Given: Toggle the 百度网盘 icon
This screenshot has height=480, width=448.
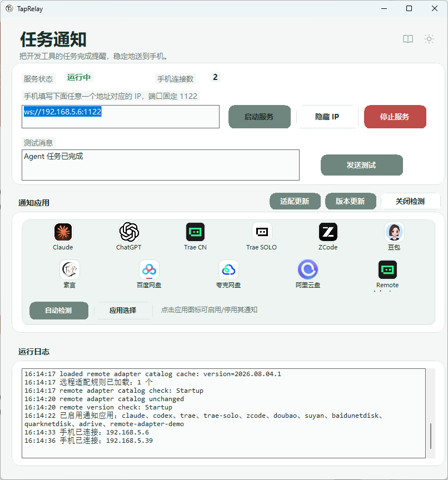Looking at the screenshot, I should coord(149,269).
